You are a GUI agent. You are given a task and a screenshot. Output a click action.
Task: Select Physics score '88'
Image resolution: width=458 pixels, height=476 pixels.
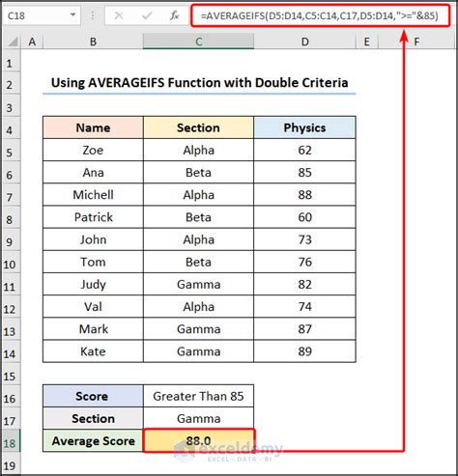coord(304,195)
